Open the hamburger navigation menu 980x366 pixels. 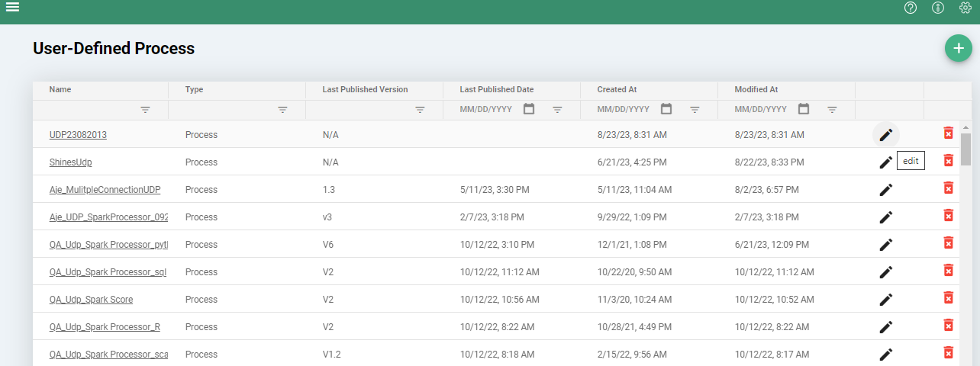12,8
